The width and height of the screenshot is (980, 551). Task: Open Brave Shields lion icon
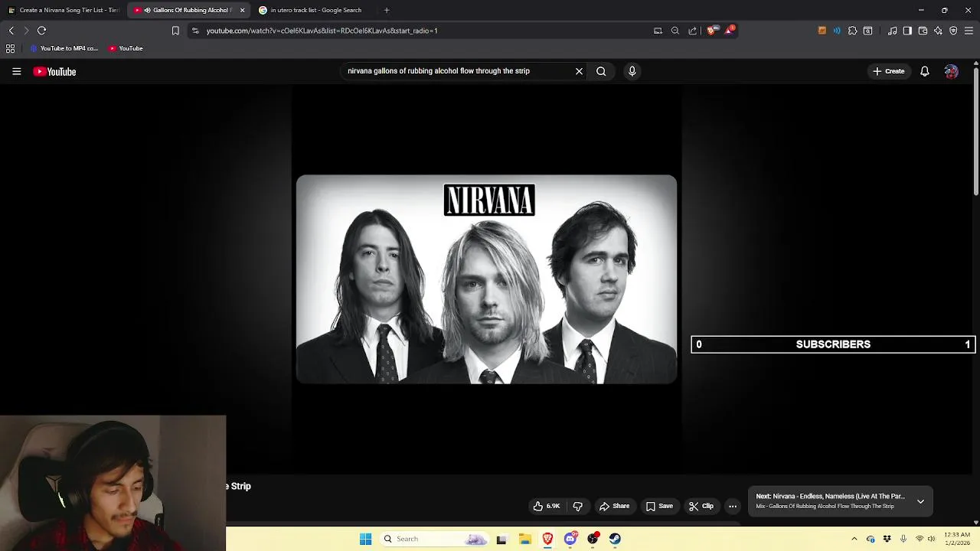[711, 31]
